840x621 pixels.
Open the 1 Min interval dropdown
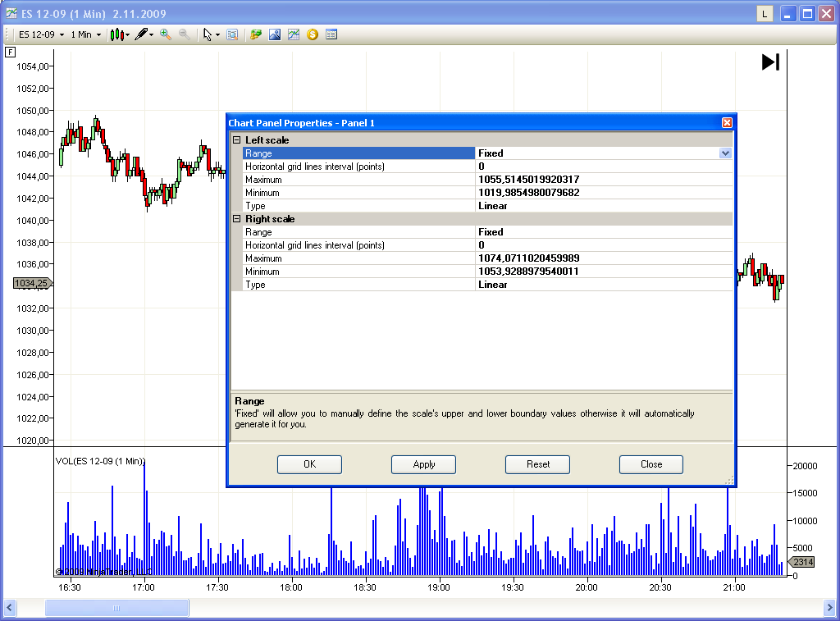85,34
